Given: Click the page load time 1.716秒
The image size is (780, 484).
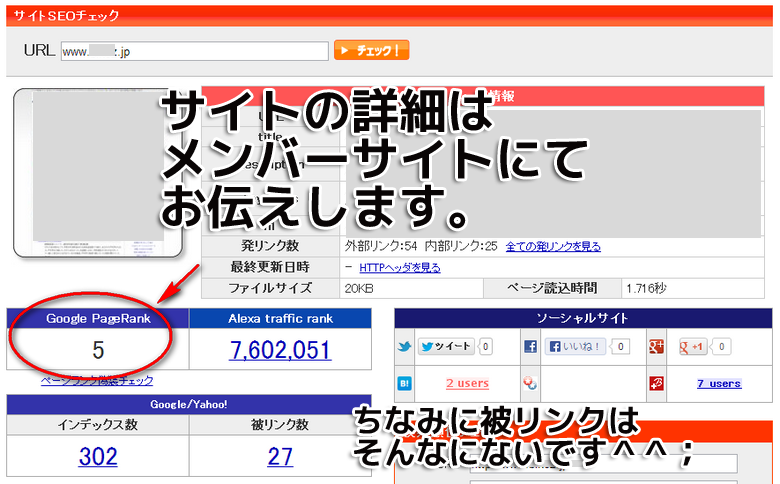Looking at the screenshot, I should click(x=646, y=289).
